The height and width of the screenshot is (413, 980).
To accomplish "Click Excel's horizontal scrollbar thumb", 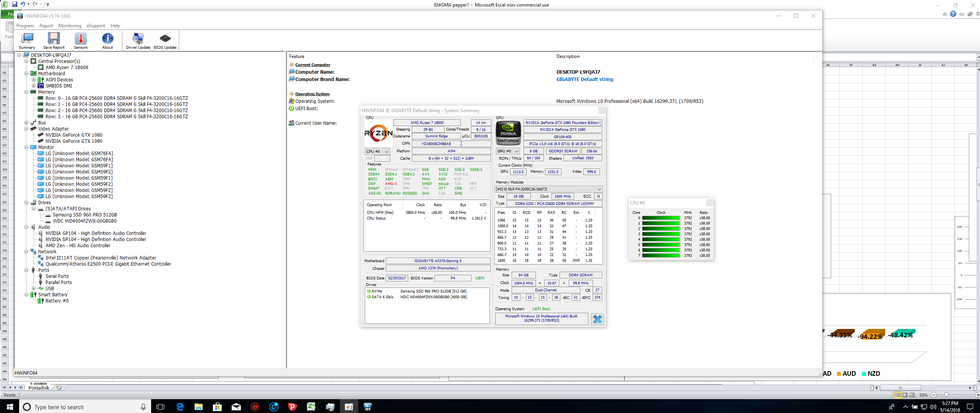I will tap(900, 388).
